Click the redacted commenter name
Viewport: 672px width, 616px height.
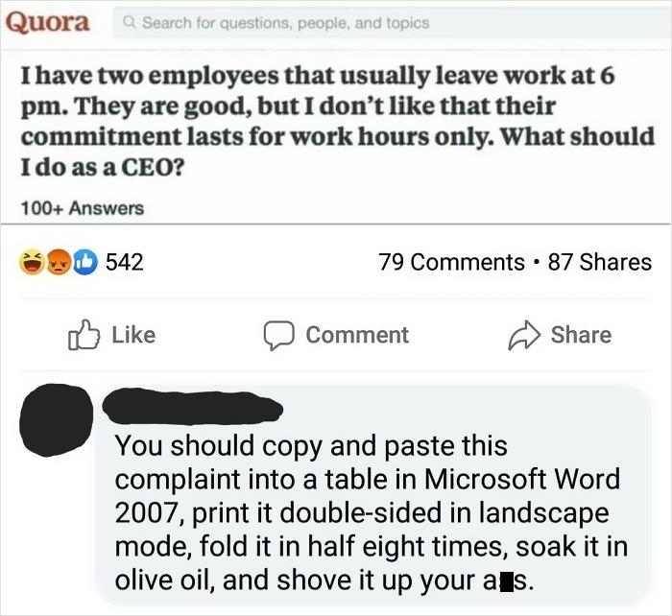pos(192,407)
